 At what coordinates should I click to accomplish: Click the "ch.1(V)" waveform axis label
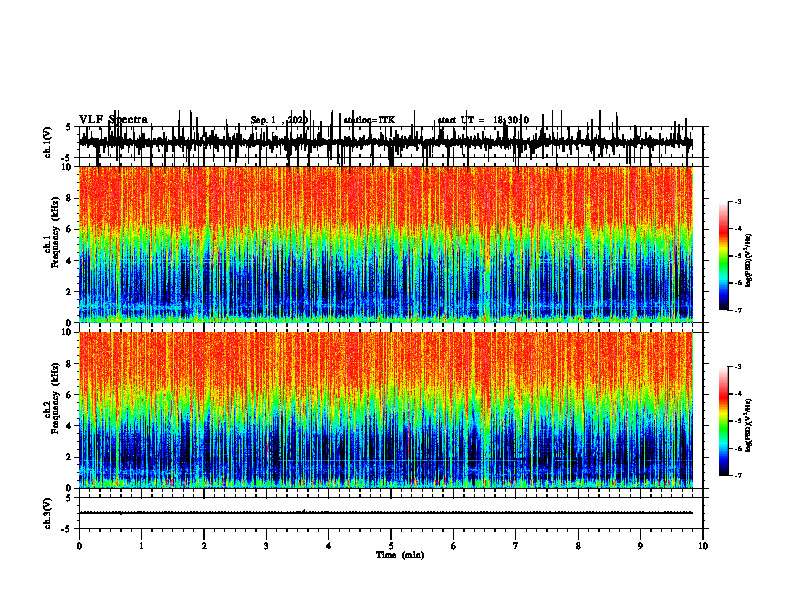(x=48, y=142)
